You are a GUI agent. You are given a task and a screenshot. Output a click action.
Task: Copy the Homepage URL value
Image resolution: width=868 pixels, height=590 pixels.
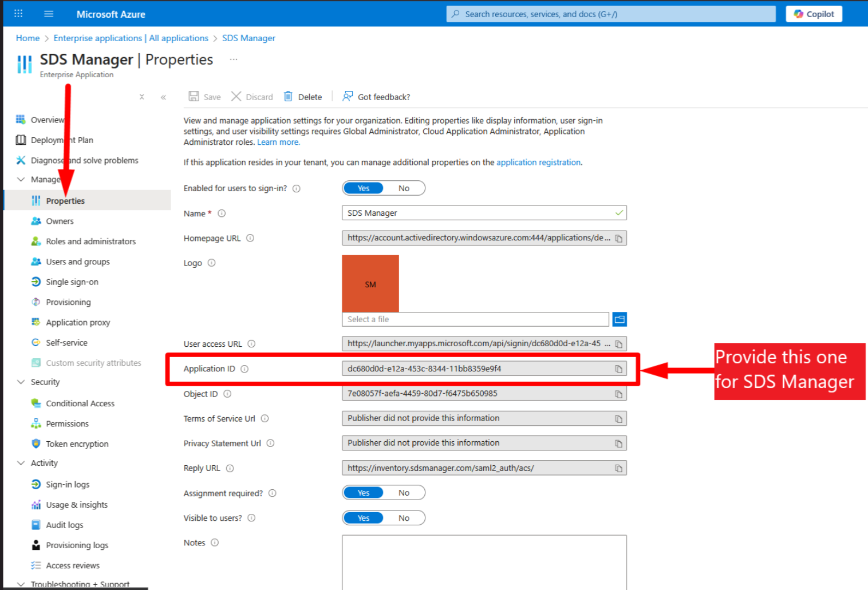coord(618,238)
